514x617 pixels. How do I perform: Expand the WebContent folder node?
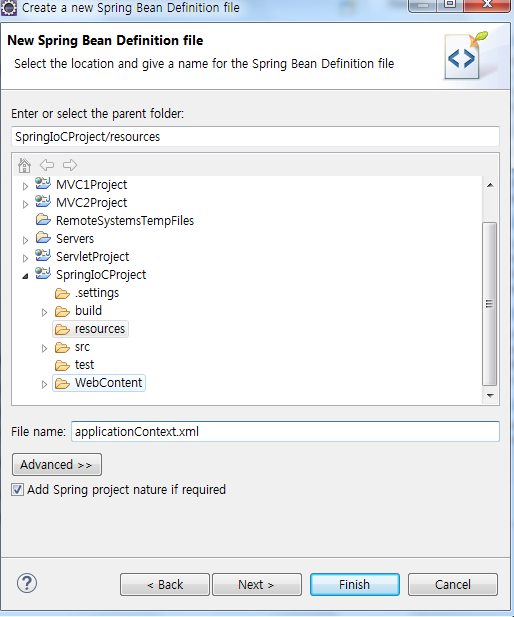44,384
